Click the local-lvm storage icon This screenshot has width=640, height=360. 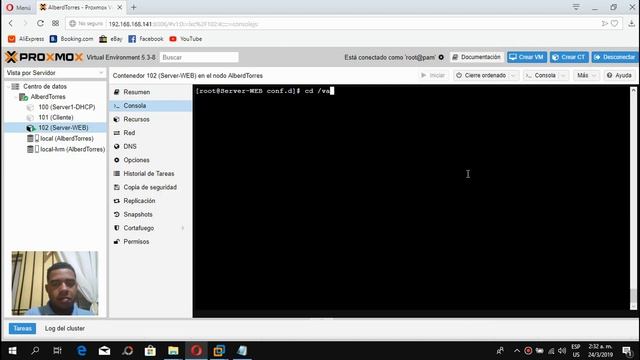(33, 149)
